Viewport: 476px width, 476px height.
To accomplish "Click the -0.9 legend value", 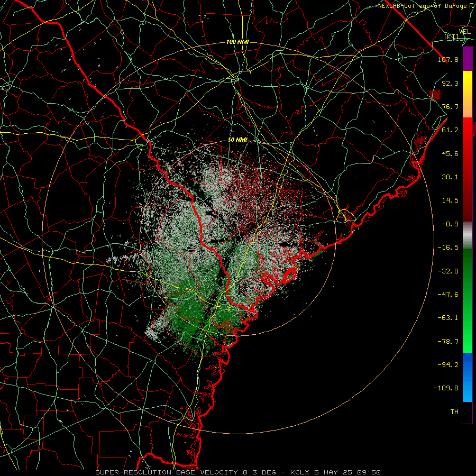I will 450,224.
